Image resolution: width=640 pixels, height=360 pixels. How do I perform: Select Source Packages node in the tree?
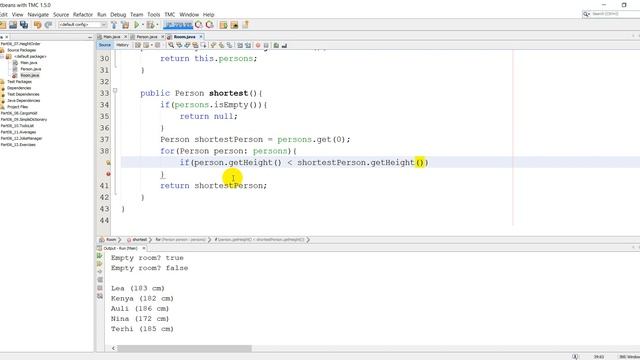click(x=21, y=50)
